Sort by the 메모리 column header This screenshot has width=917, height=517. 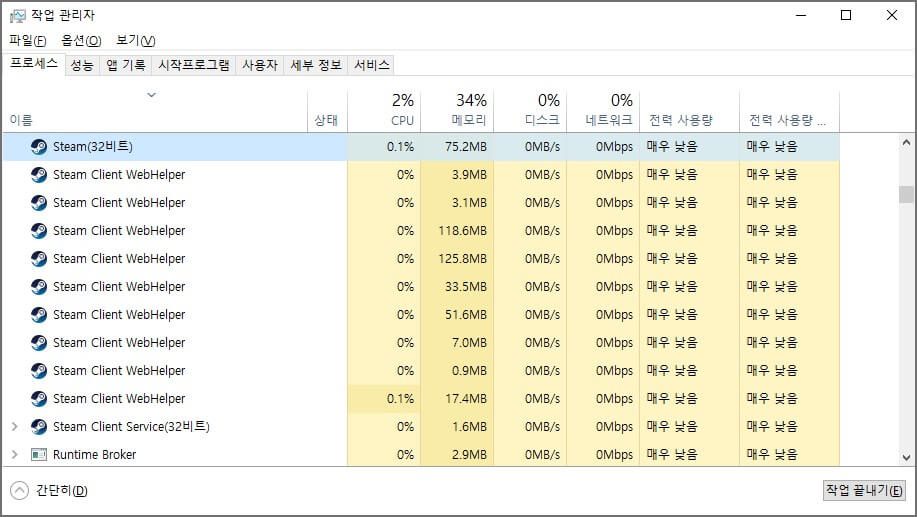[x=457, y=111]
